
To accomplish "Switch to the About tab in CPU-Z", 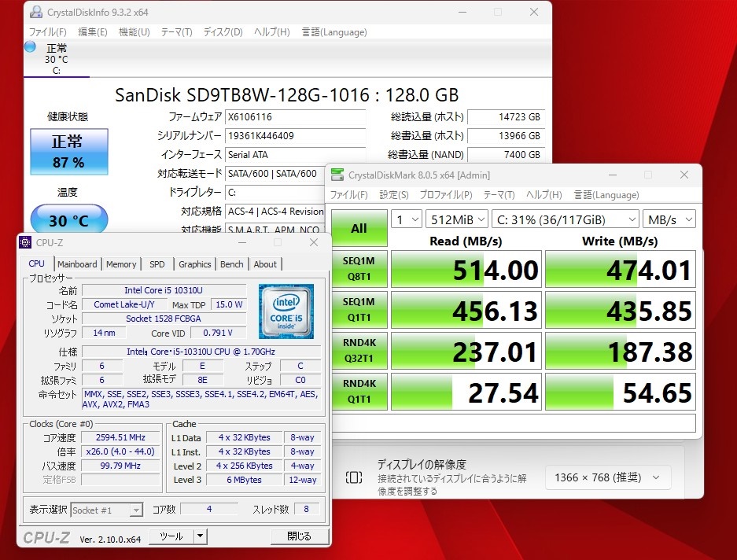I will [x=265, y=264].
